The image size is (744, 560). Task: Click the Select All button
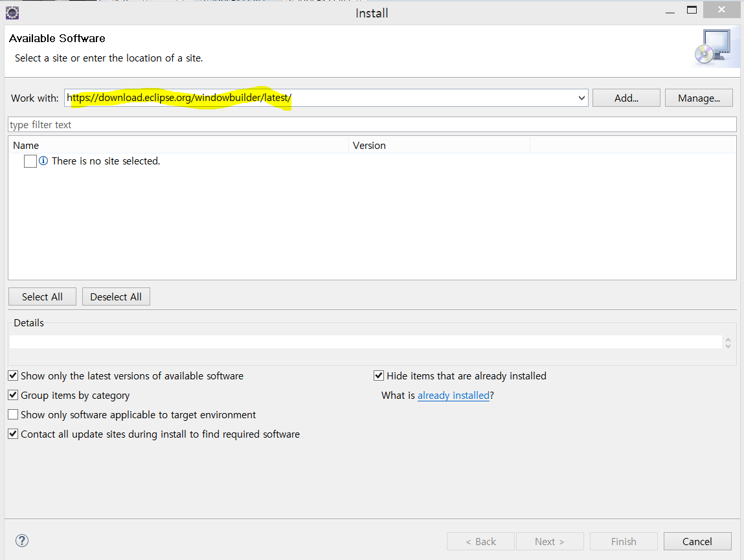pyautogui.click(x=42, y=297)
